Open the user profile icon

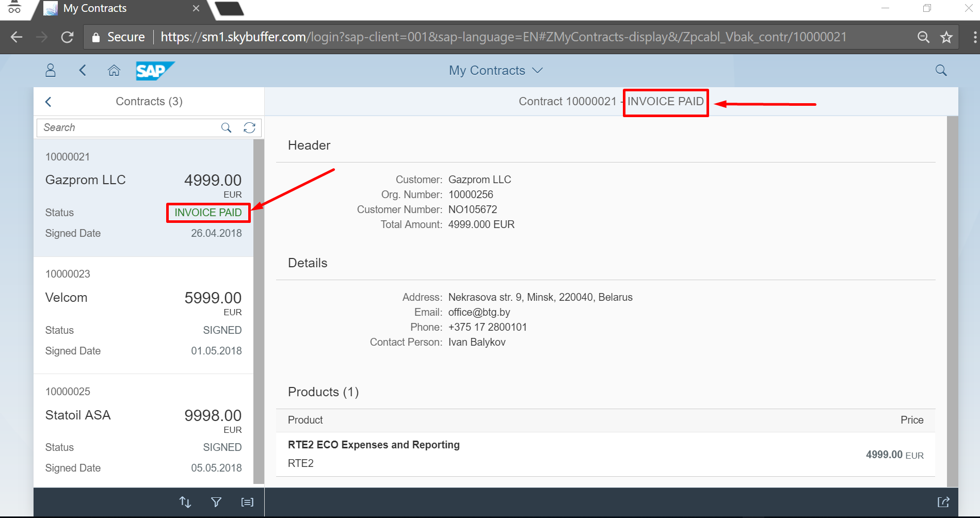[51, 70]
